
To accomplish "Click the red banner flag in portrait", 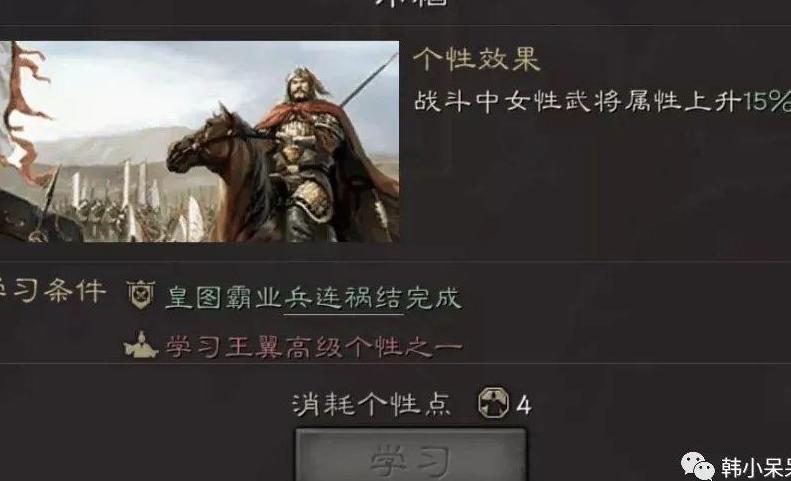I will (25, 109).
